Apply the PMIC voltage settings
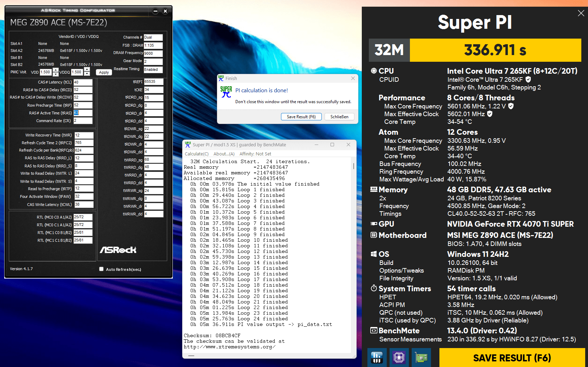588x367 pixels. pyautogui.click(x=104, y=72)
